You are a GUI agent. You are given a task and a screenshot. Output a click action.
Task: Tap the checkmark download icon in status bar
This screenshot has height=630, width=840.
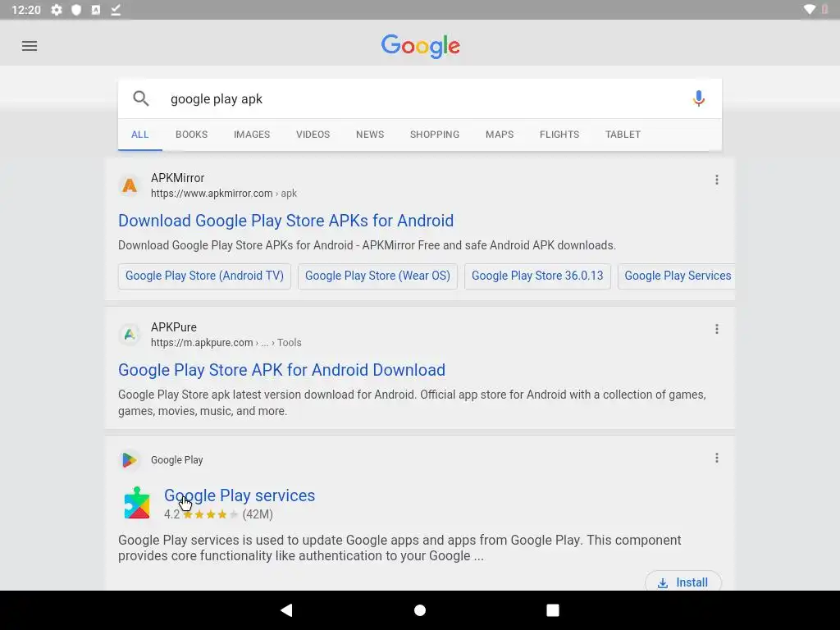click(x=116, y=10)
